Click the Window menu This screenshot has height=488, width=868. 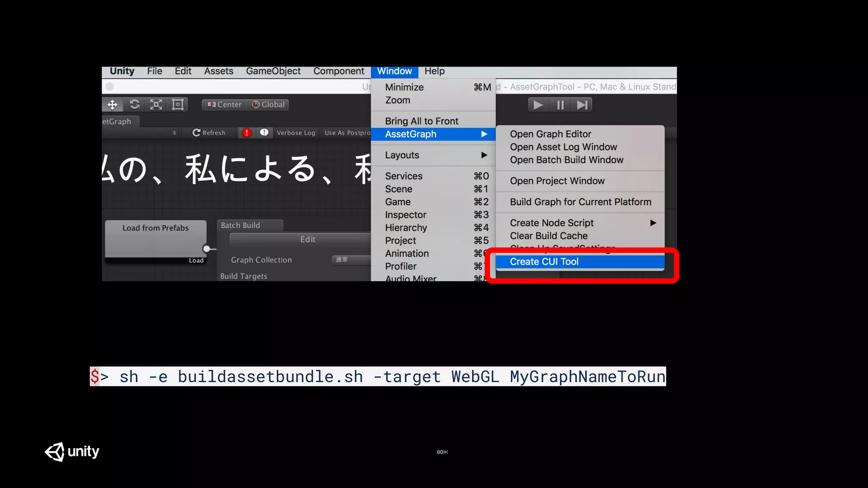tap(395, 71)
